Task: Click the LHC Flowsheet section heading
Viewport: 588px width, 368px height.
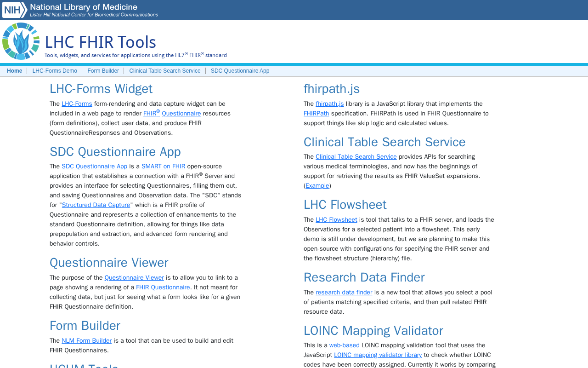Action: 345,205
